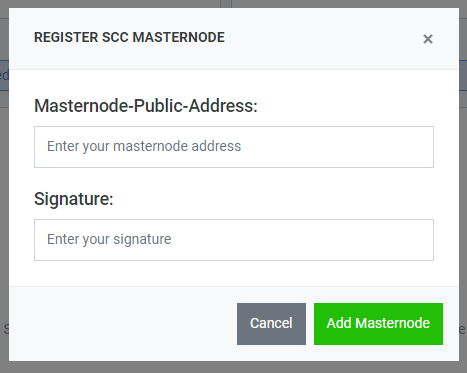Click the Masternode-Public-Address label
This screenshot has height=373, width=467.
point(146,106)
